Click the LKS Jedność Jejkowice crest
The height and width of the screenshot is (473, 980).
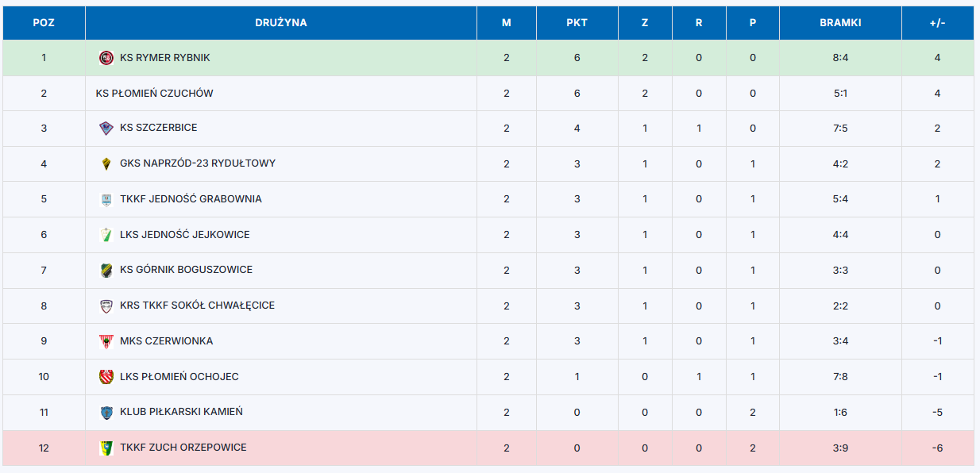106,235
